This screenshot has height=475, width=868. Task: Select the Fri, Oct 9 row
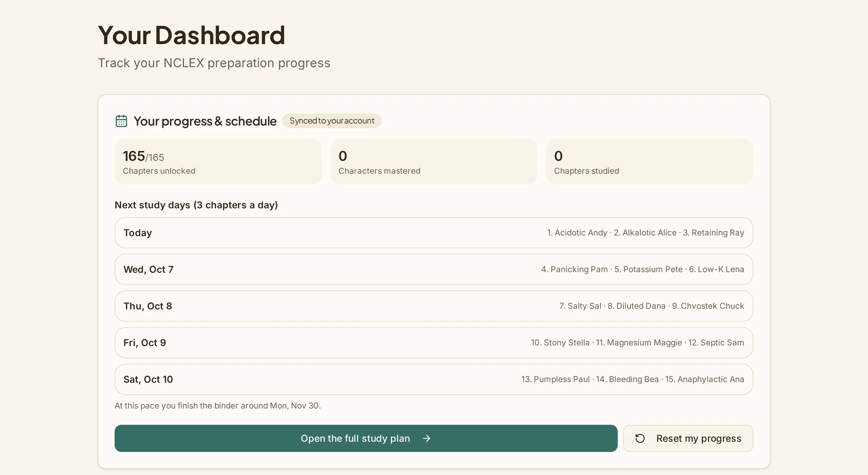tap(434, 343)
